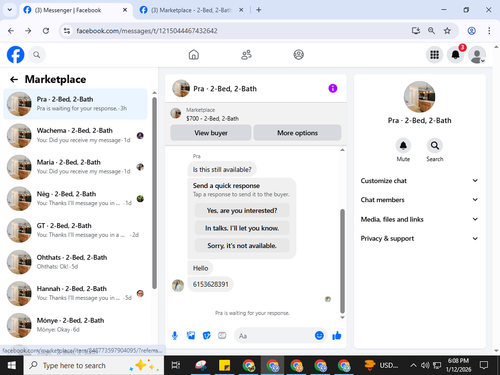Click the More options button
The image size is (500, 375).
click(x=297, y=133)
